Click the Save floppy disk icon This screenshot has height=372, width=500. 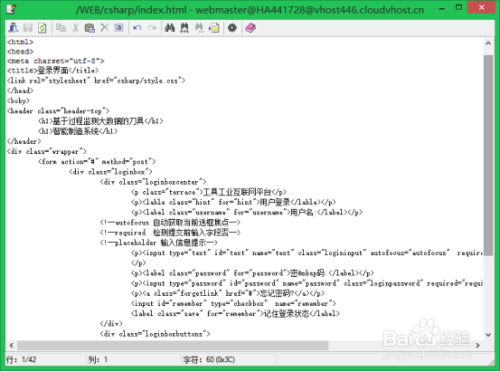[28, 28]
